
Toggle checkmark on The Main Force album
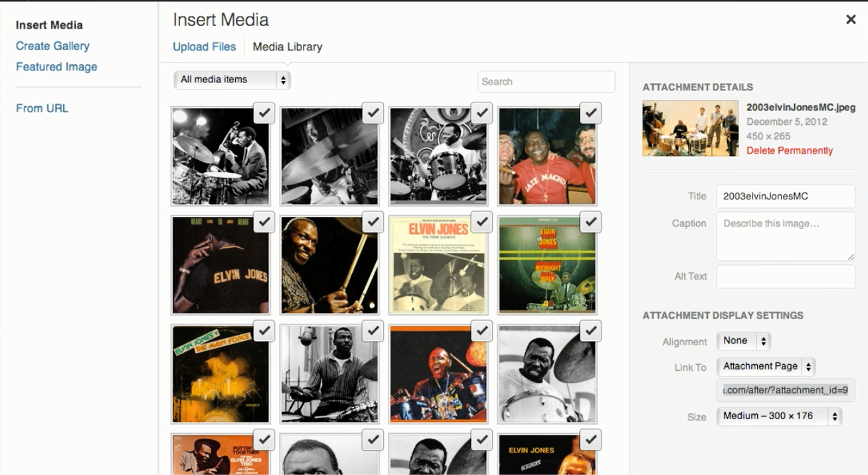pyautogui.click(x=264, y=331)
